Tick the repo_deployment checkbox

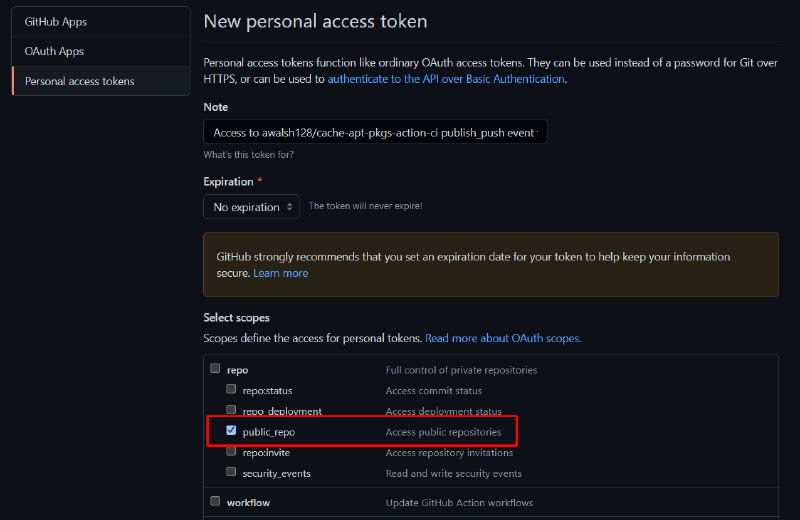coord(231,410)
